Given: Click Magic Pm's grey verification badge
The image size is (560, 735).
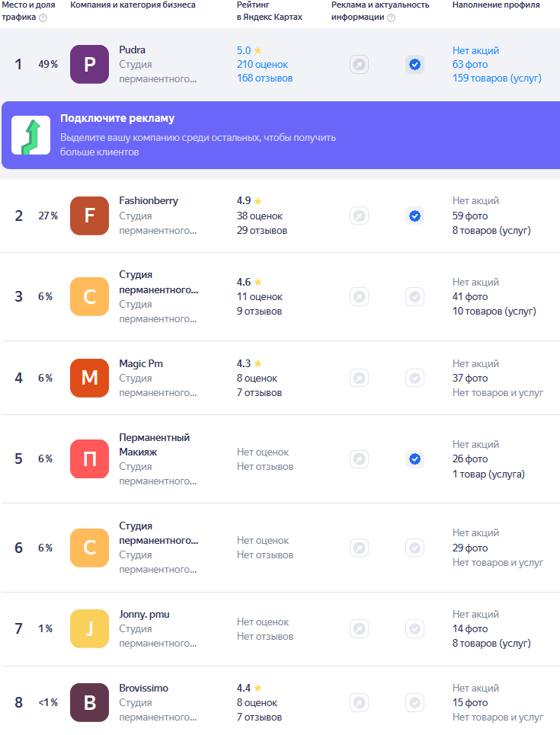Looking at the screenshot, I should pyautogui.click(x=415, y=378).
